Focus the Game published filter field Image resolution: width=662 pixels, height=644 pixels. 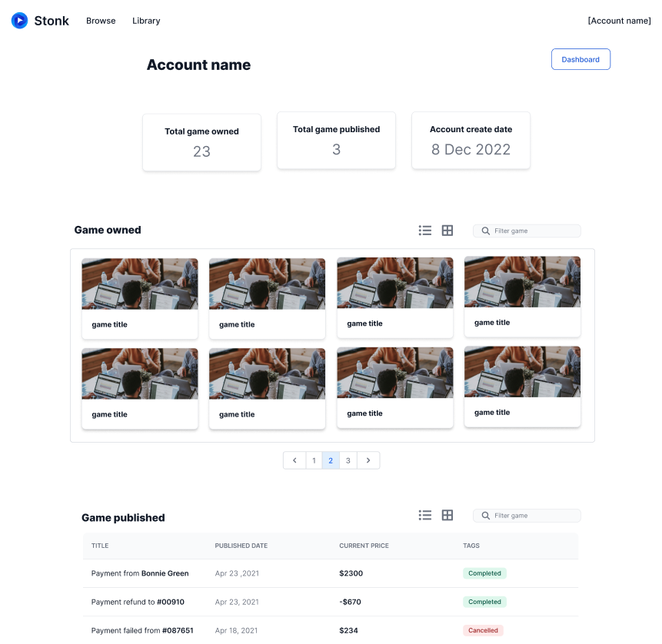tap(534, 516)
